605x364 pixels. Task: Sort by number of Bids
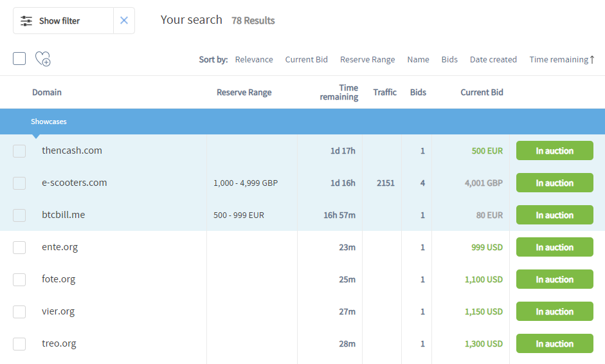click(x=449, y=59)
